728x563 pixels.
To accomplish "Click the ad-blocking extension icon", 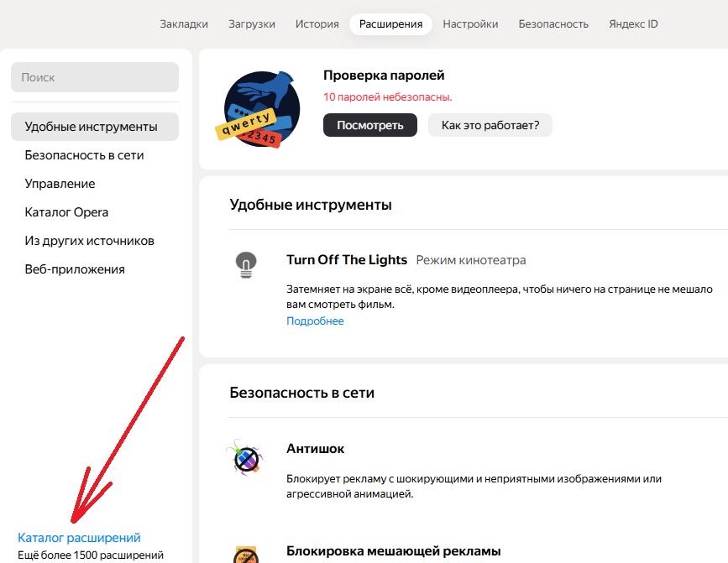I will pyautogui.click(x=245, y=554).
